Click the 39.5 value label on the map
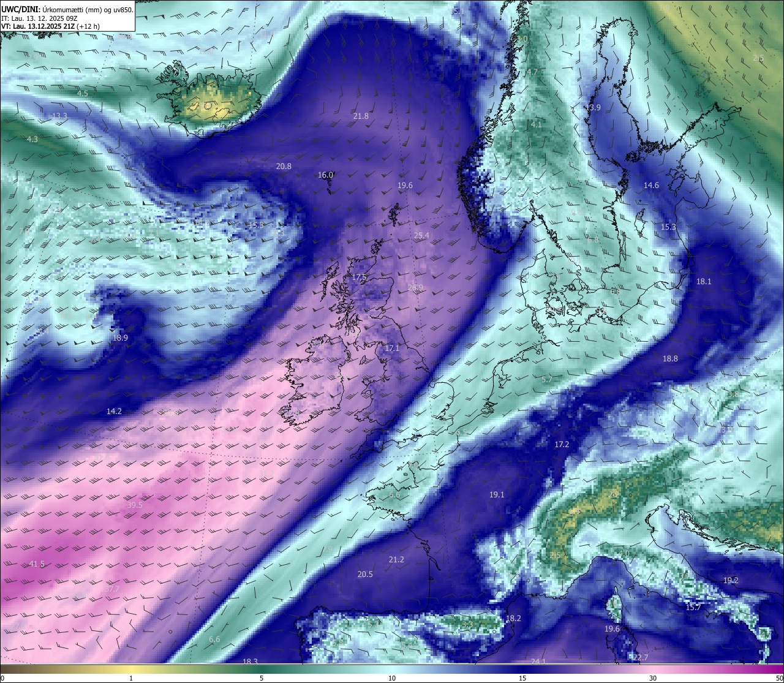 (135, 505)
